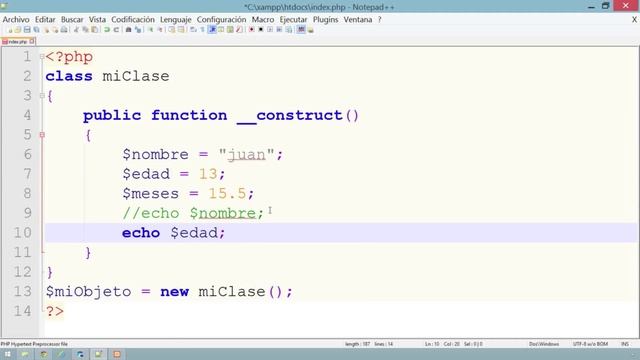Viewport: 640px width, 360px height.
Task: Toggle the highlighted indent guide button
Action: [212, 30]
